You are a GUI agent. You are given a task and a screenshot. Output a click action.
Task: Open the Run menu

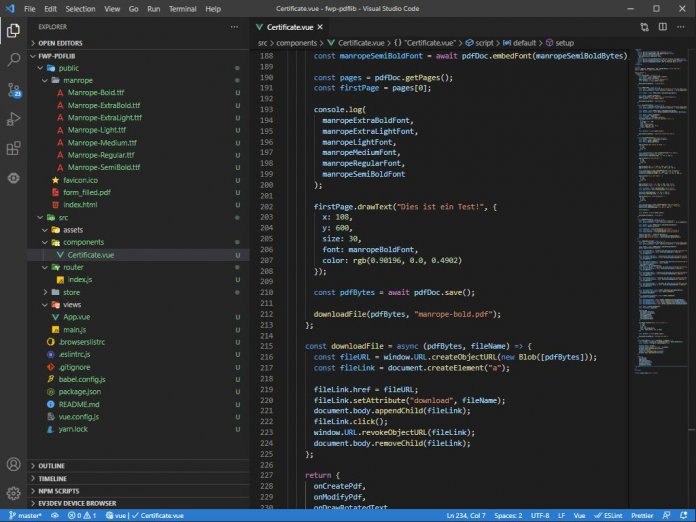(154, 9)
